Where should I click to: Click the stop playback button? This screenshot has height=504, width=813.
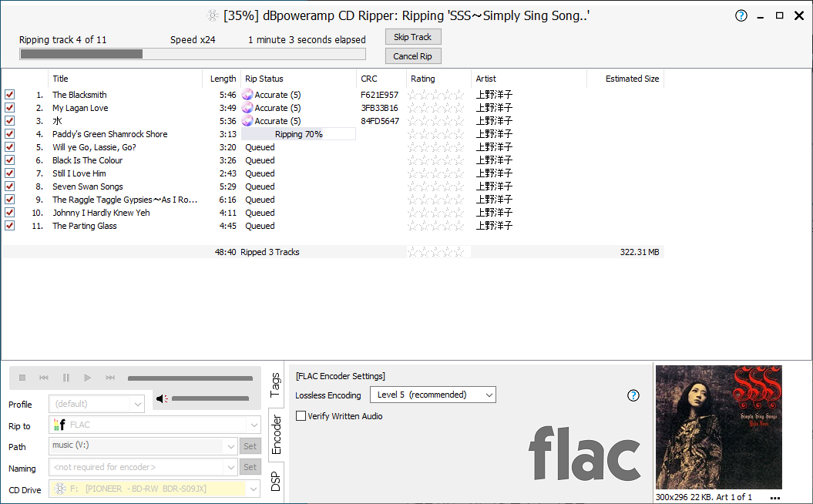[22, 378]
